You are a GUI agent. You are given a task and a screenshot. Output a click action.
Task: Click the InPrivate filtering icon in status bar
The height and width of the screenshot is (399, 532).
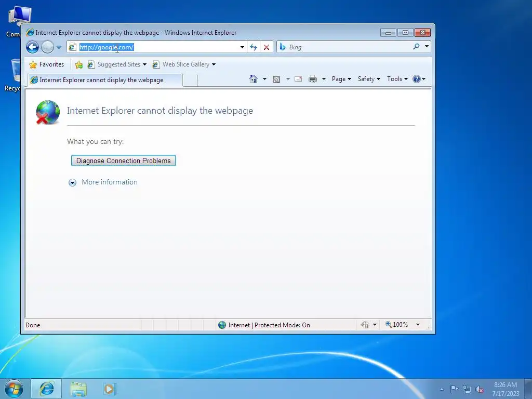[365, 325]
